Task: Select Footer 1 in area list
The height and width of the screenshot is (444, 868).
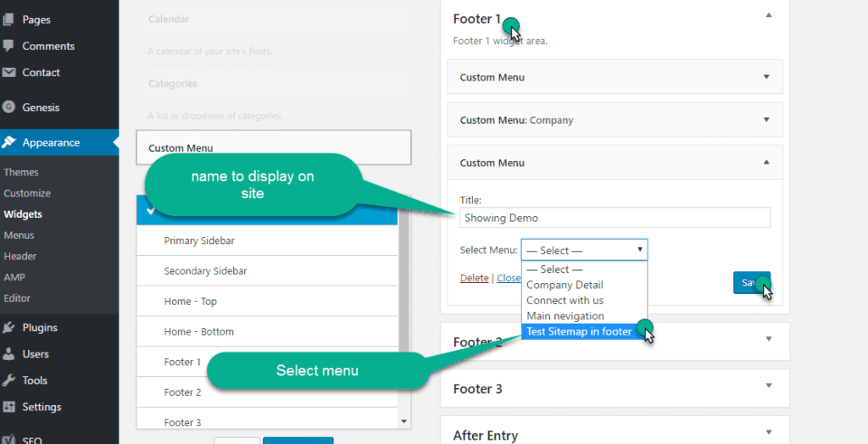Action: (267, 362)
